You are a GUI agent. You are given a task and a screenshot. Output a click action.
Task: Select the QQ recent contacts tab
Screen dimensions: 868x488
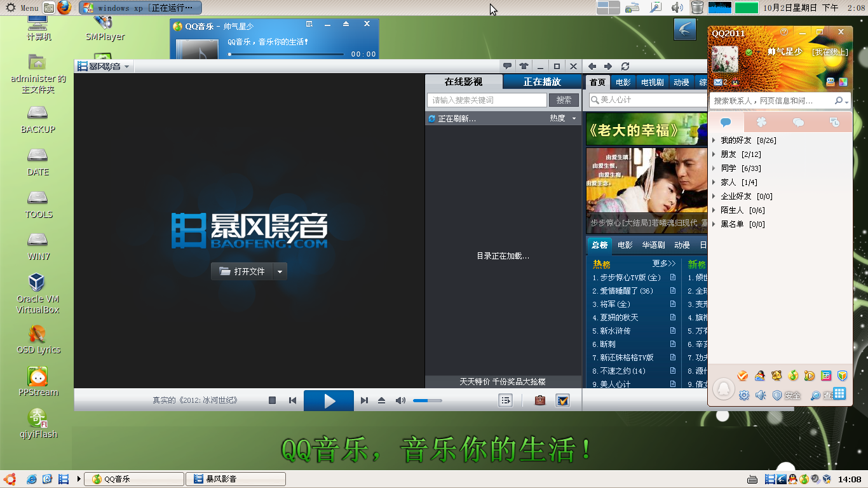[834, 122]
